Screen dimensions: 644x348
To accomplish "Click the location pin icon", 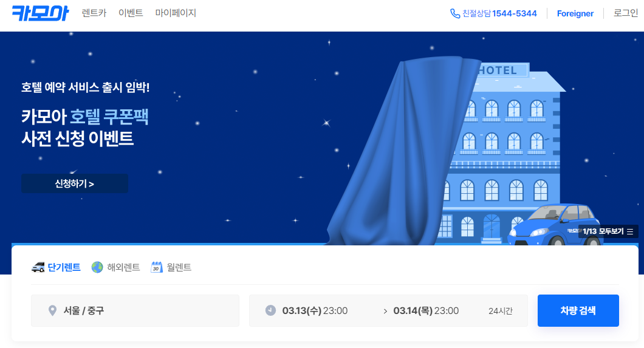I will pos(52,311).
